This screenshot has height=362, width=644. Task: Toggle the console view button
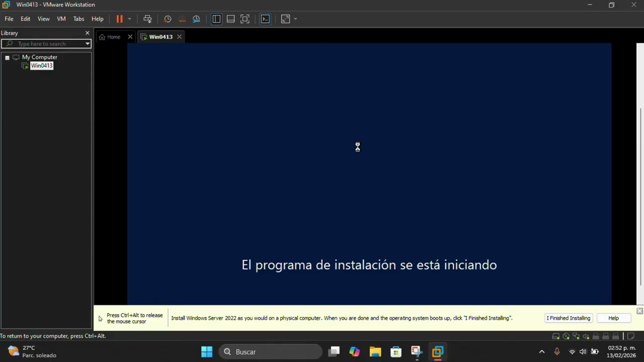click(x=265, y=19)
